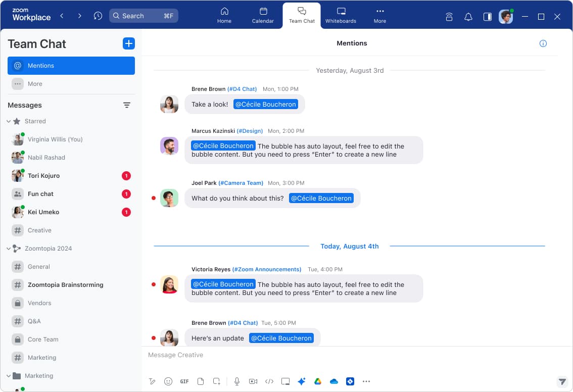This screenshot has width=573, height=392.
Task: Open the Creative channel
Action: [x=71, y=230]
